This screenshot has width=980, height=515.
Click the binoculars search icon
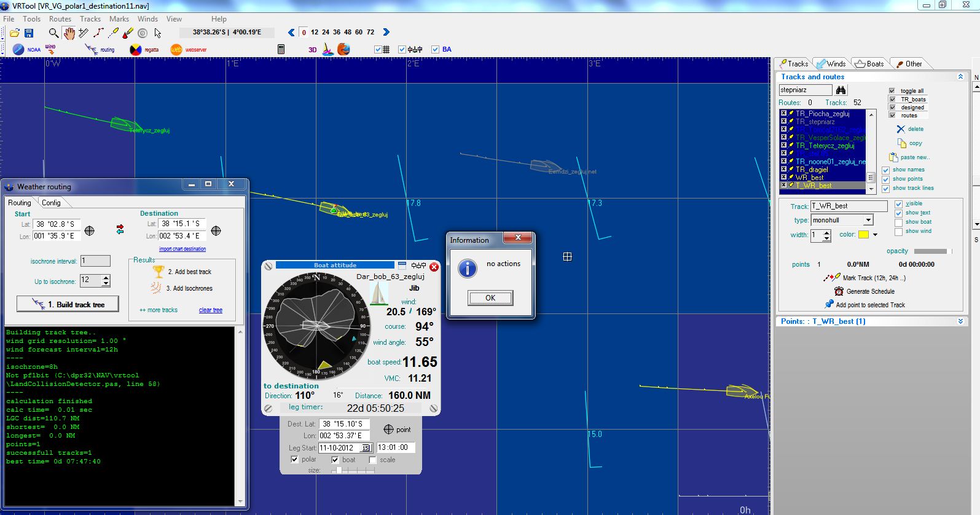[841, 90]
